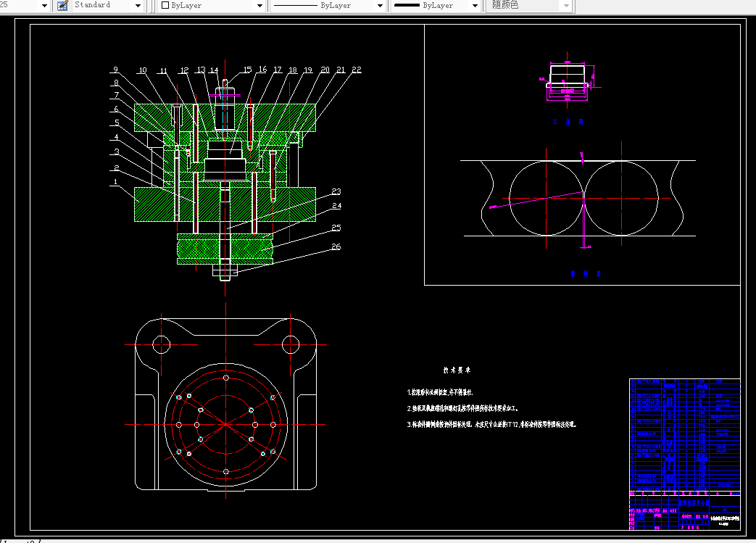Viewport: 756px width, 543px height.
Task: Click the magenta workpiece drawing at top right
Action: tap(568, 82)
